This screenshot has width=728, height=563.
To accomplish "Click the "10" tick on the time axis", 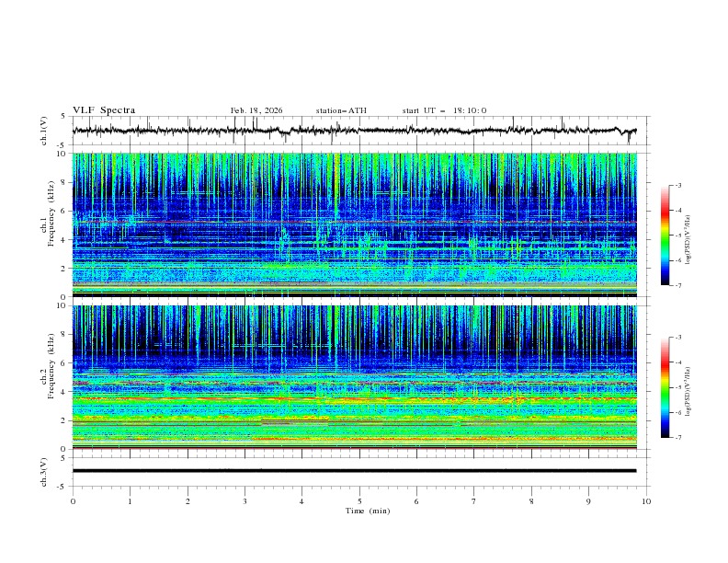I will coord(646,501).
